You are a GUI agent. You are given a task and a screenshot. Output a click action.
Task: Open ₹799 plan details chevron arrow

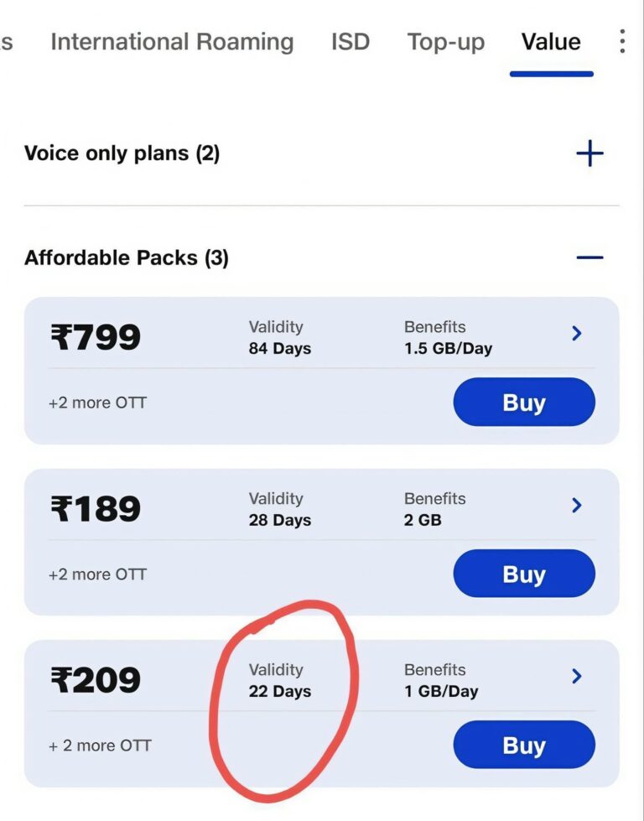pos(577,334)
